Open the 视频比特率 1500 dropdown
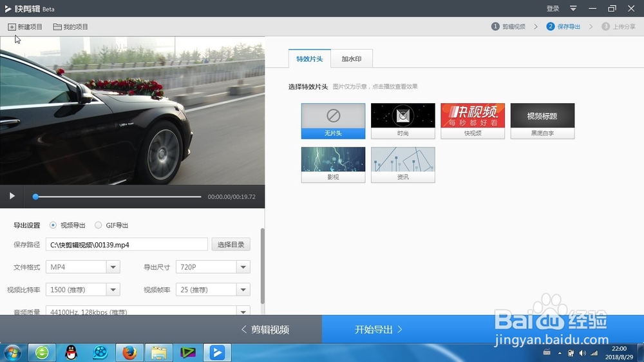Viewport: 644px width, 362px height. coord(82,290)
